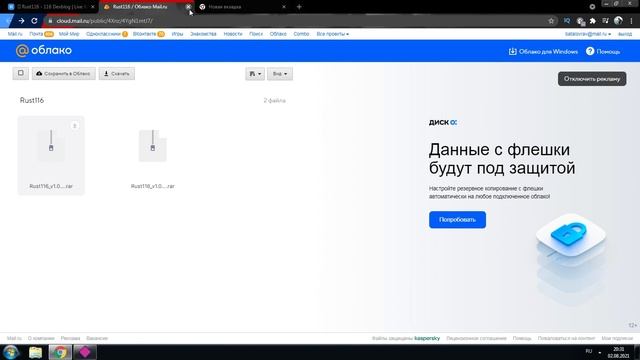Click the Облако logo in header
Screen dimensions: 640x360
[x=44, y=51]
